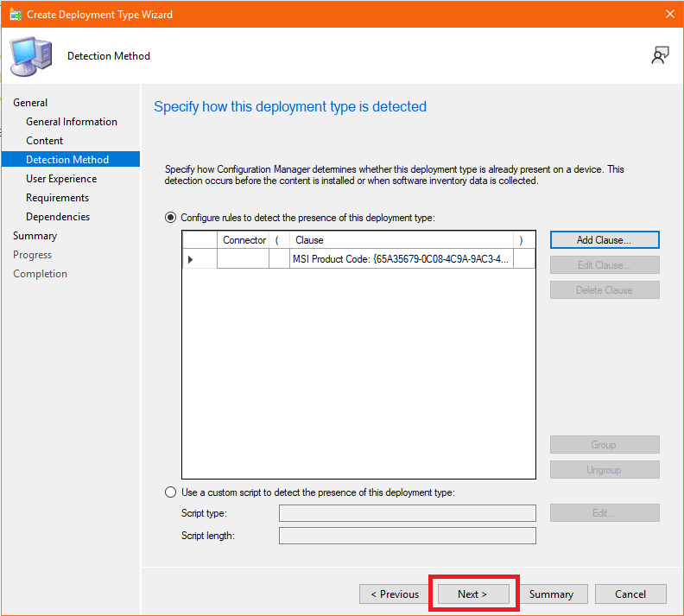The width and height of the screenshot is (684, 616).
Task: Select Configure rules to detect presence option
Action: [171, 218]
